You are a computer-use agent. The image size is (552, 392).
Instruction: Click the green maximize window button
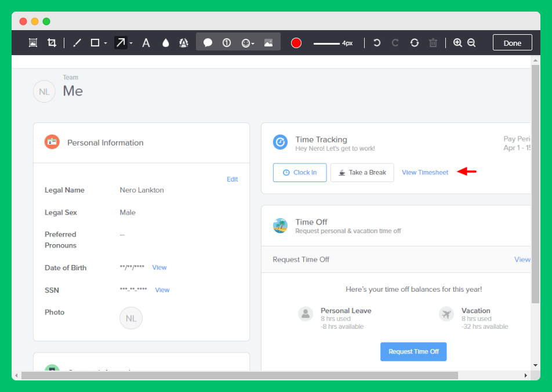(x=46, y=21)
